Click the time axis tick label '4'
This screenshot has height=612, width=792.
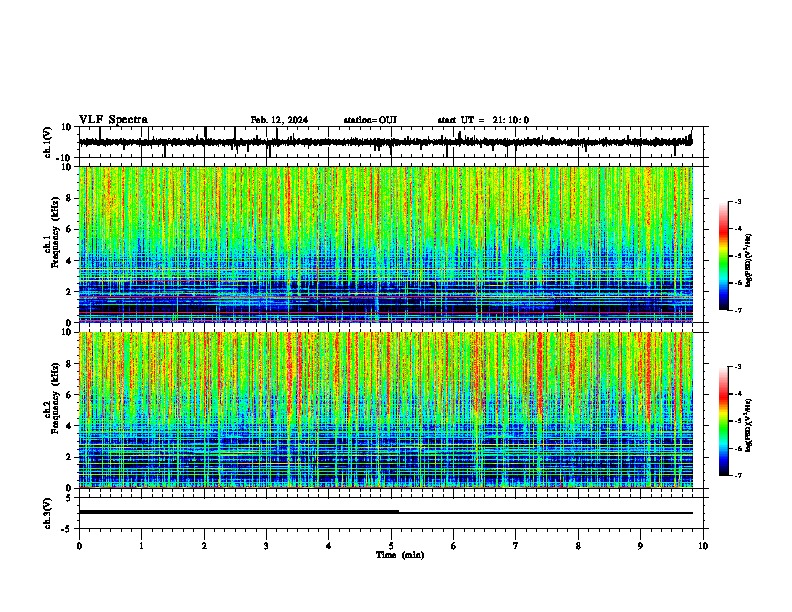pos(329,546)
